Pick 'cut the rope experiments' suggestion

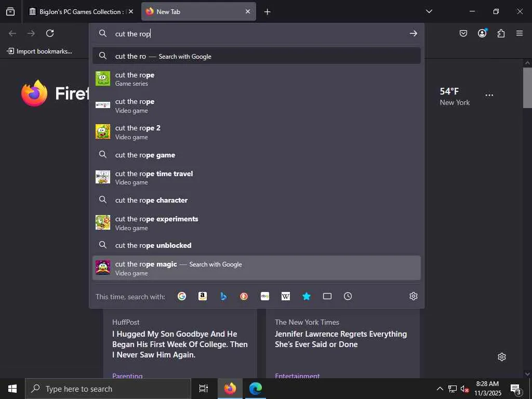pos(257,223)
